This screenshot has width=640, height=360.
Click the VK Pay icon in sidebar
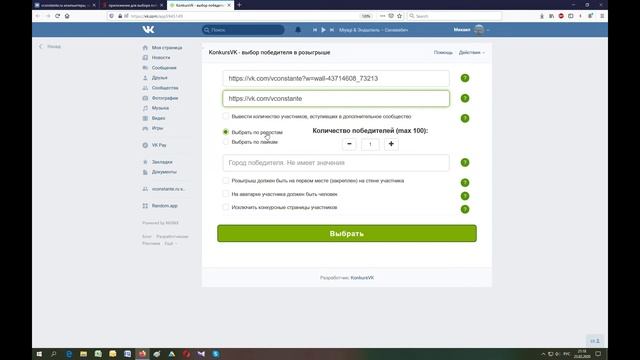(x=145, y=145)
